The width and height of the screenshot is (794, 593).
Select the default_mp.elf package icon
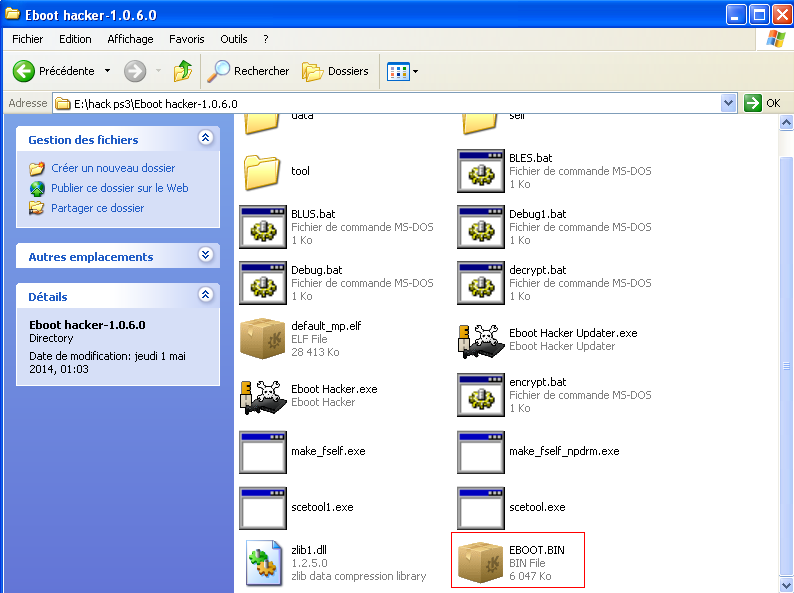point(263,338)
